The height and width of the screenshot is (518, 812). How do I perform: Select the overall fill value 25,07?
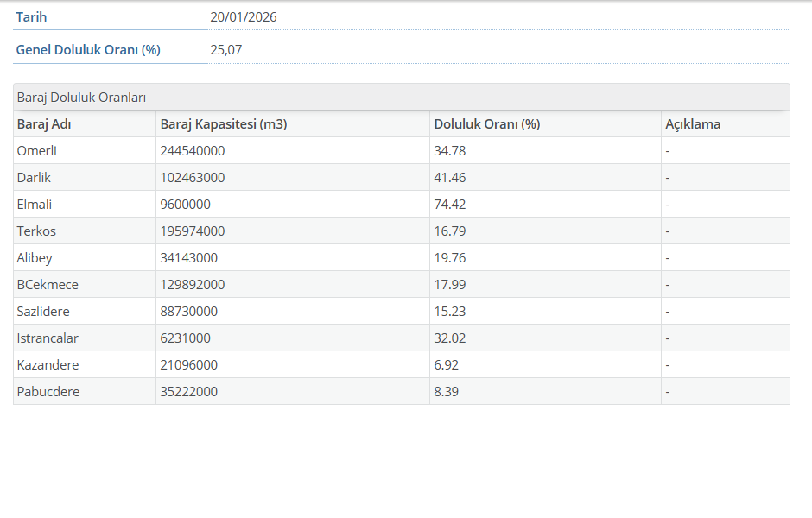225,50
